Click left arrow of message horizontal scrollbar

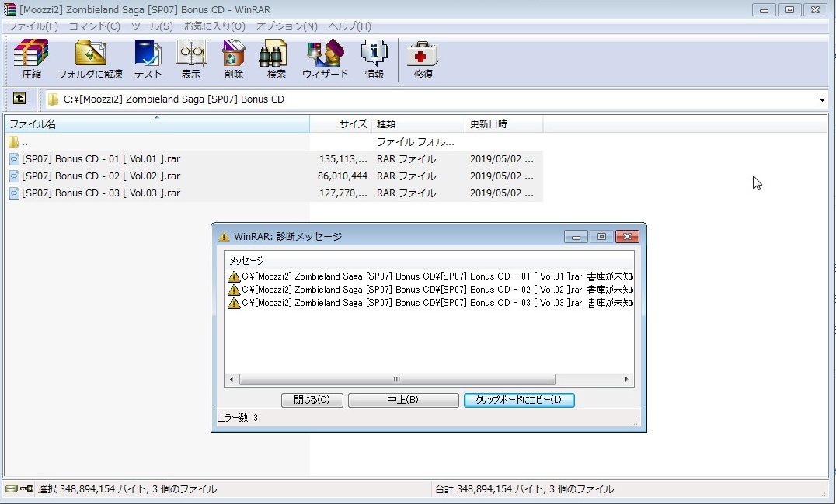(x=232, y=379)
